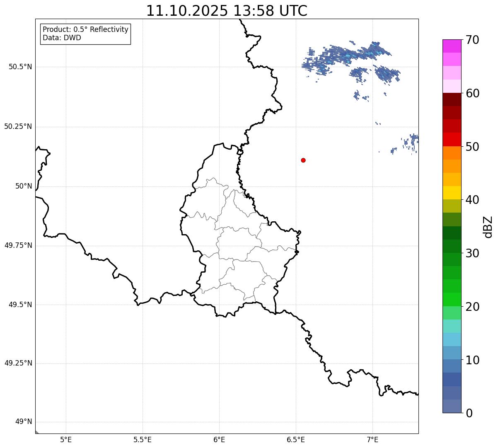The image size is (498, 448).
Task: Click the 50.25°N latitude label
Action: click(x=18, y=126)
